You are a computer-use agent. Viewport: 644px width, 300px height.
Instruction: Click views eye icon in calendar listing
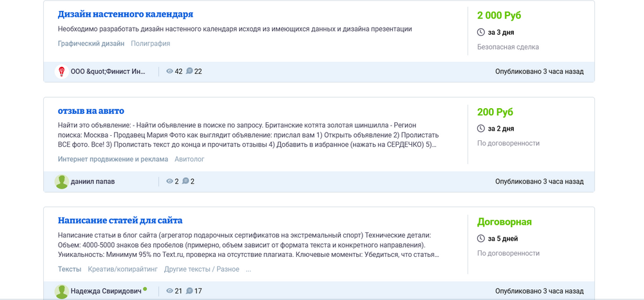coord(170,71)
